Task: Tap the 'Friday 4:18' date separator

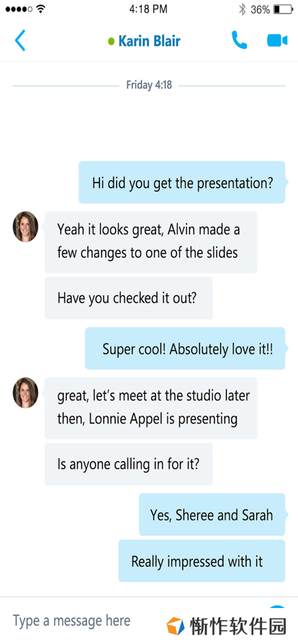Action: [149, 86]
